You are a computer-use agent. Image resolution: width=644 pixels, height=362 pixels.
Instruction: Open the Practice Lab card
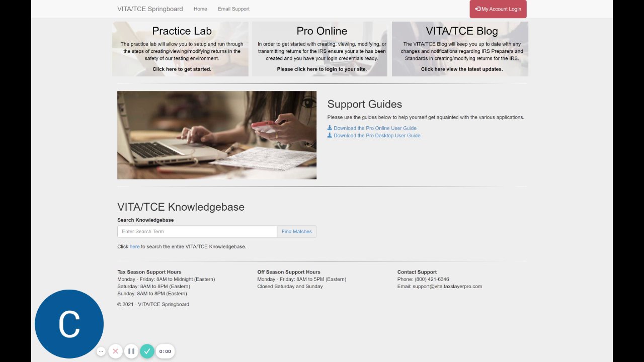(181, 49)
